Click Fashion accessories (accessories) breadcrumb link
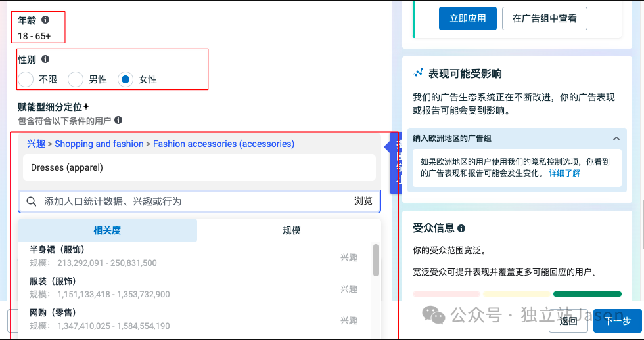Viewport: 644px width, 340px height. [x=224, y=144]
